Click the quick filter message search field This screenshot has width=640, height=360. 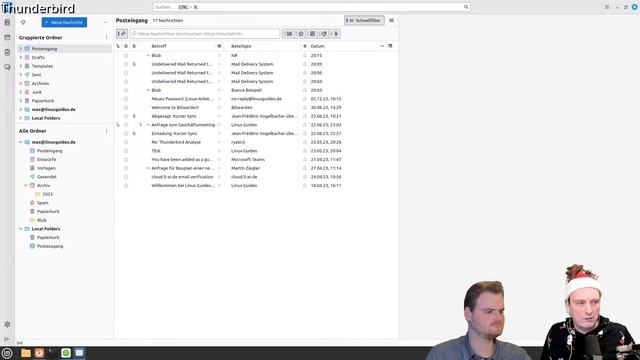(205, 34)
